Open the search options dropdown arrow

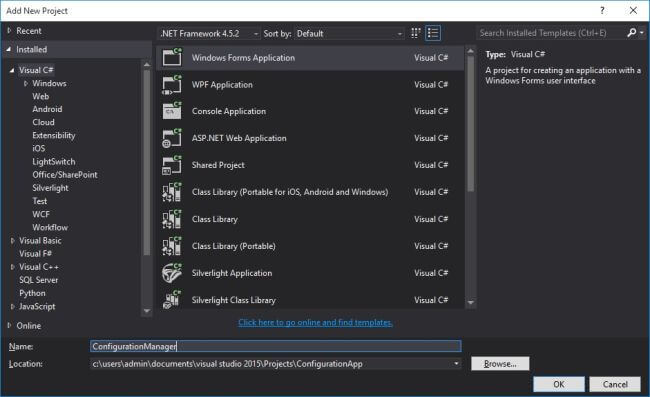pos(642,32)
